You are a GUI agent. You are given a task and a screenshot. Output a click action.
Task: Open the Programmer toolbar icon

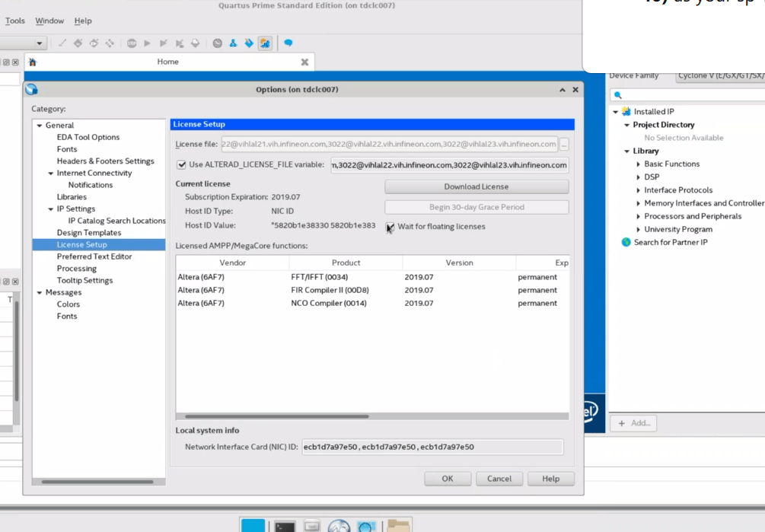[249, 43]
